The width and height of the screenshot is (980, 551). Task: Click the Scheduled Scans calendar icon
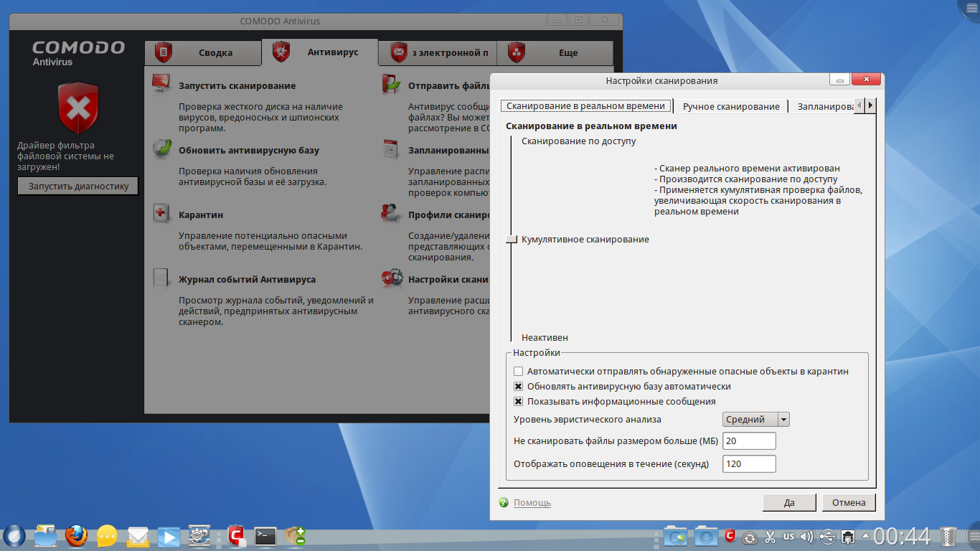tap(392, 149)
